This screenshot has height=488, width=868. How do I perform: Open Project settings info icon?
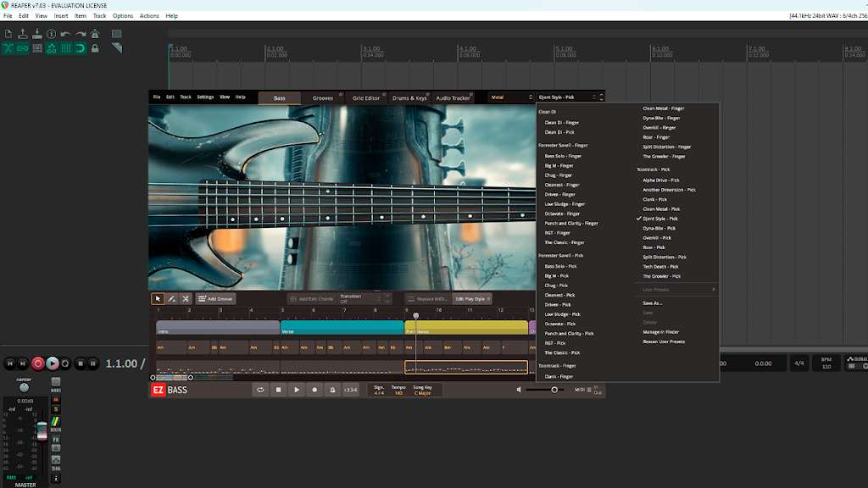(x=52, y=34)
